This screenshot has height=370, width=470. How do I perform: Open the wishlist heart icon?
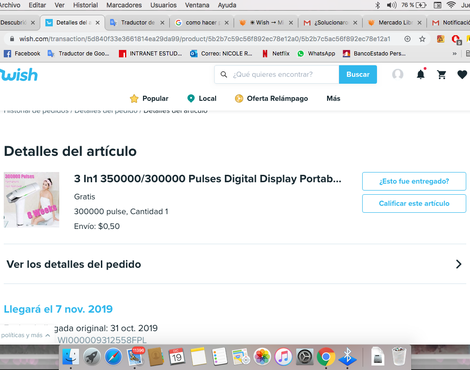(462, 74)
